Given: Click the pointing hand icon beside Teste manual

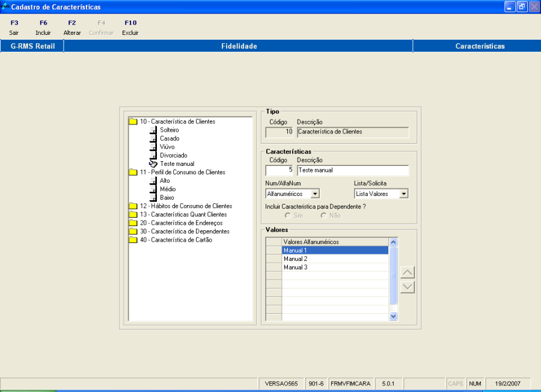Looking at the screenshot, I should tap(153, 164).
